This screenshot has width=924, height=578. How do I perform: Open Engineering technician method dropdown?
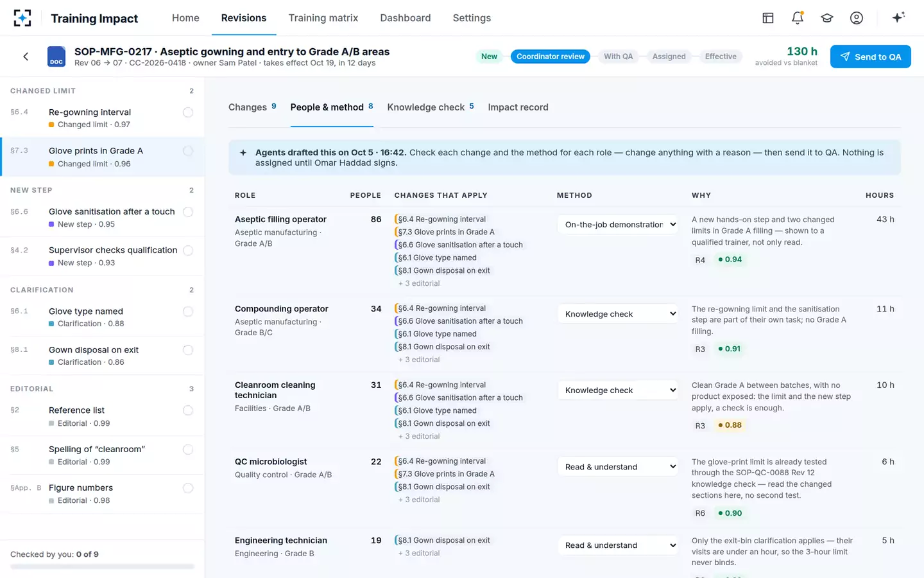click(x=618, y=545)
